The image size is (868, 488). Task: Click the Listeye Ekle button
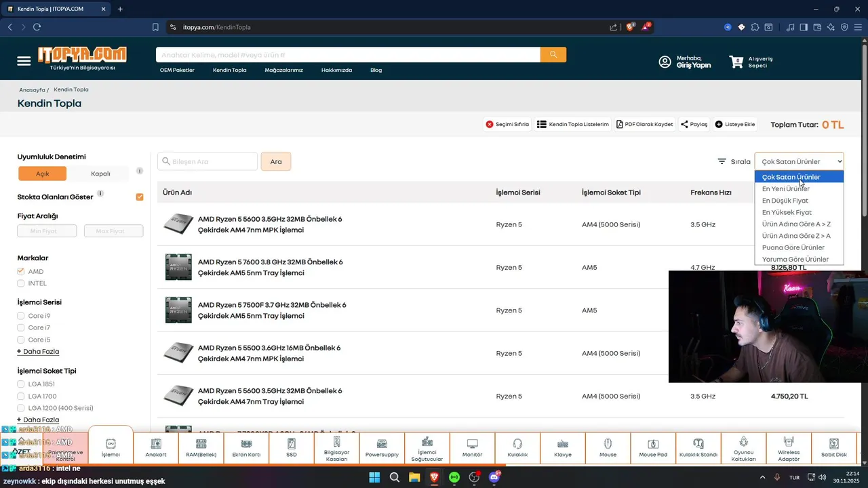point(735,125)
